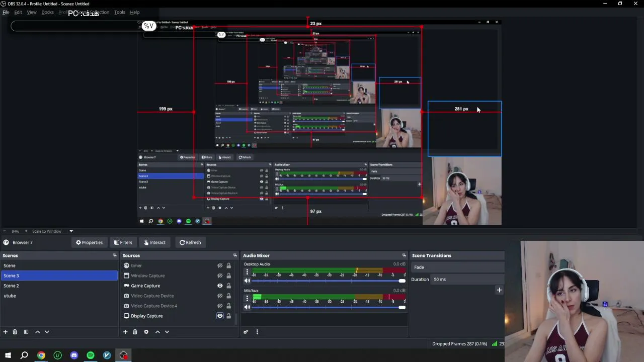This screenshot has height=362, width=644.
Task: Mute Desktop Audio speaker icon
Action: click(x=247, y=281)
